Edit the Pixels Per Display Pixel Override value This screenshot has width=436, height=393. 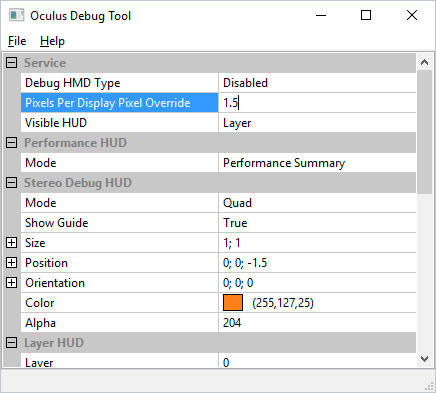point(317,103)
